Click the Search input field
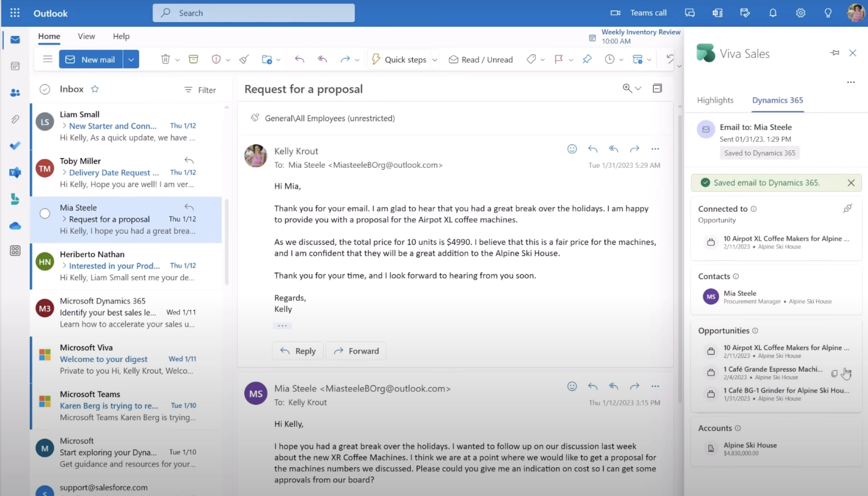This screenshot has width=868, height=496. coord(254,13)
